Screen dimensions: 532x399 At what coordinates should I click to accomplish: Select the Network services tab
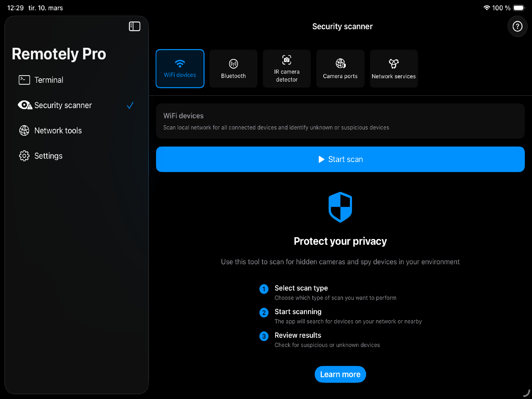[394, 69]
